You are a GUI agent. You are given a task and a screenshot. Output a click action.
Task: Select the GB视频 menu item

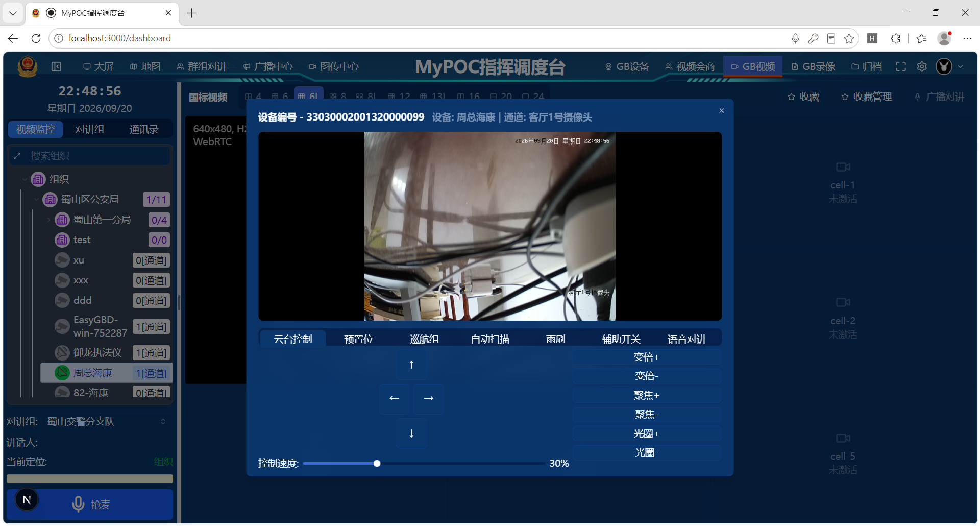(x=753, y=66)
